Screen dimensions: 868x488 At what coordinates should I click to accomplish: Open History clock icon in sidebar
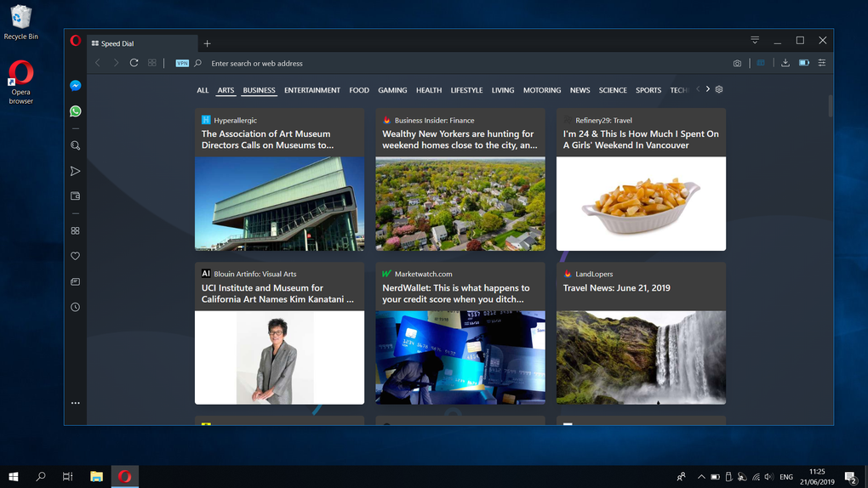75,307
